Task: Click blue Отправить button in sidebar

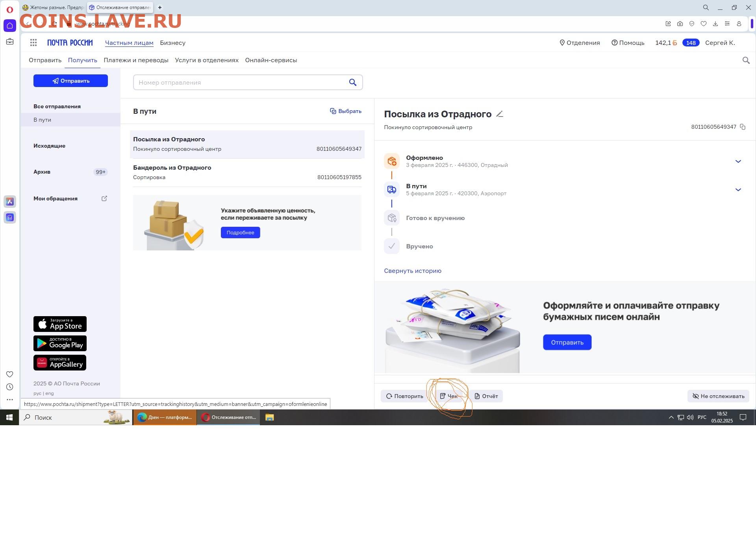Action: (x=70, y=81)
